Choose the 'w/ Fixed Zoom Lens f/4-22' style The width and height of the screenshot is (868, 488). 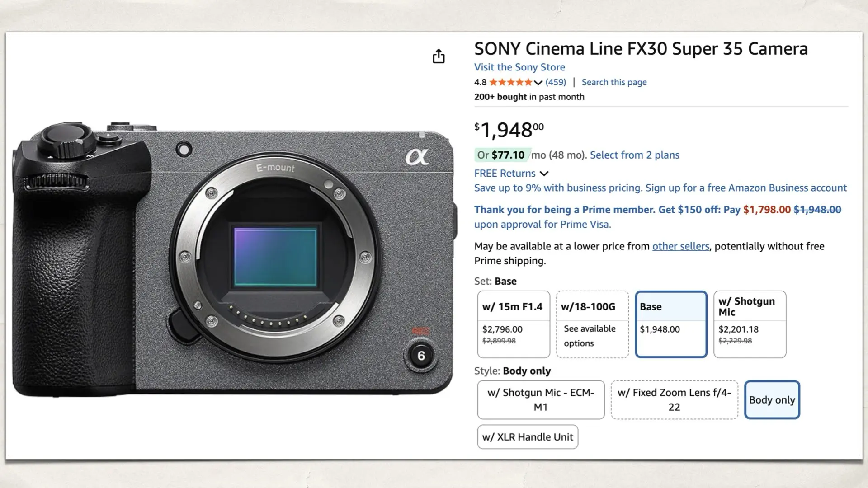click(674, 400)
